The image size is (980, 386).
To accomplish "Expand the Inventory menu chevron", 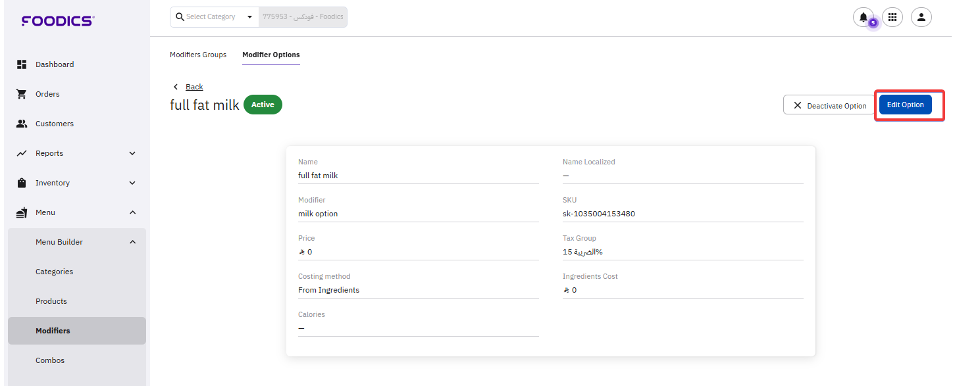I will coord(132,183).
